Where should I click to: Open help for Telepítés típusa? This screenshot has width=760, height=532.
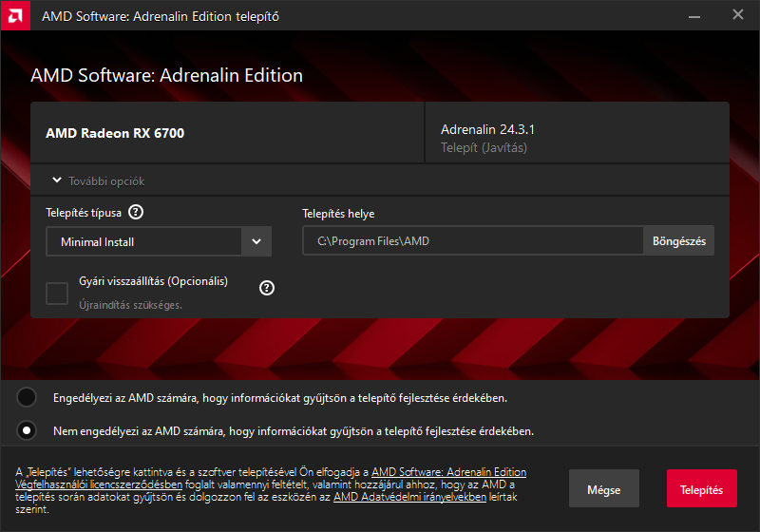tap(136, 212)
